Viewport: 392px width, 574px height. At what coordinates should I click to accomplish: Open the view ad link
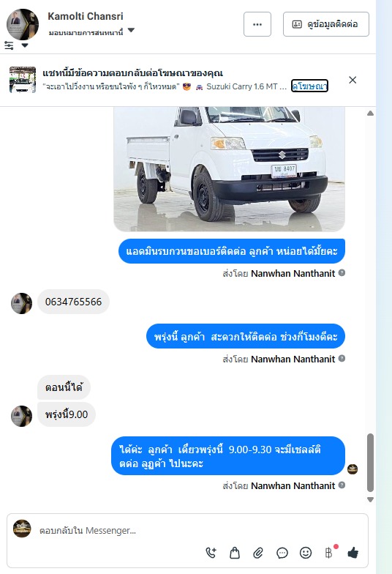[309, 86]
